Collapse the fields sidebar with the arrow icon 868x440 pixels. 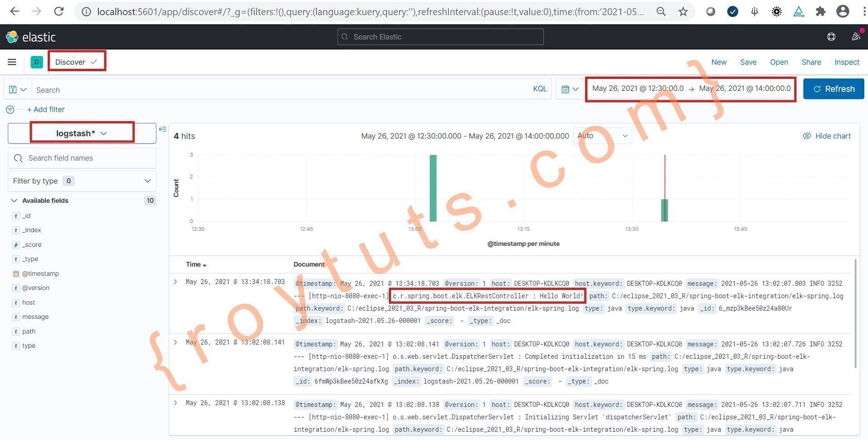pos(162,129)
